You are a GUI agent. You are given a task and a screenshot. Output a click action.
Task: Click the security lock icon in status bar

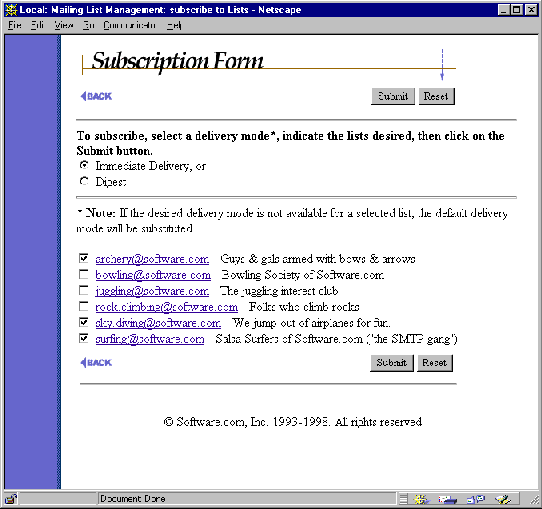click(11, 499)
